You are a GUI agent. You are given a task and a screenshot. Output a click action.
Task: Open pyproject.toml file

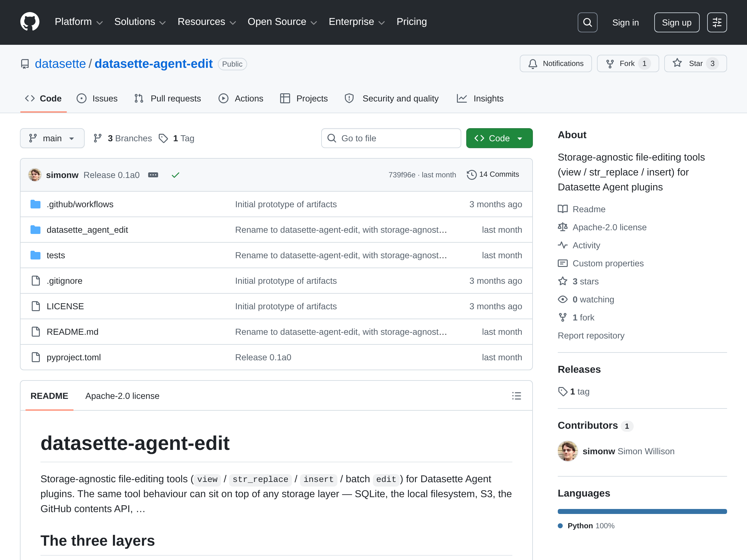74,357
